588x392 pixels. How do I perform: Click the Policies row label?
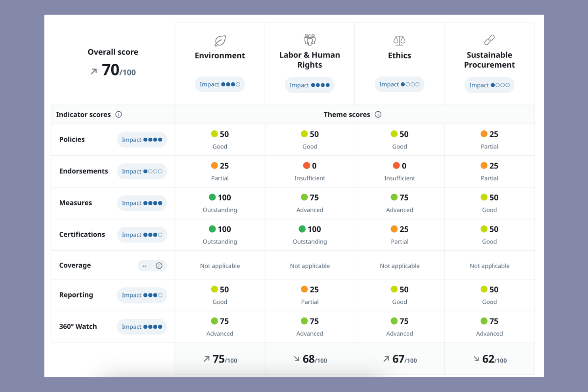point(72,140)
